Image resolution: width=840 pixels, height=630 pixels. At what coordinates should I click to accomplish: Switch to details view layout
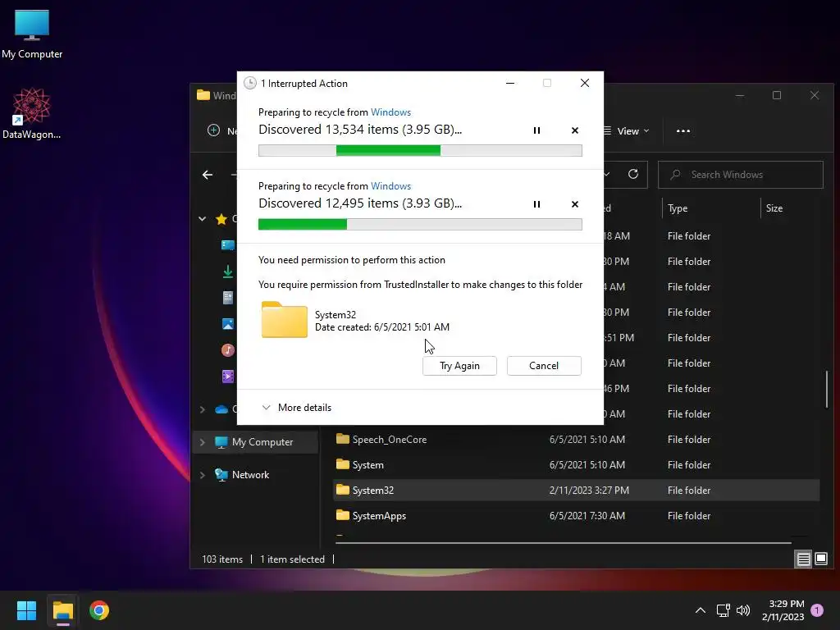(x=803, y=559)
